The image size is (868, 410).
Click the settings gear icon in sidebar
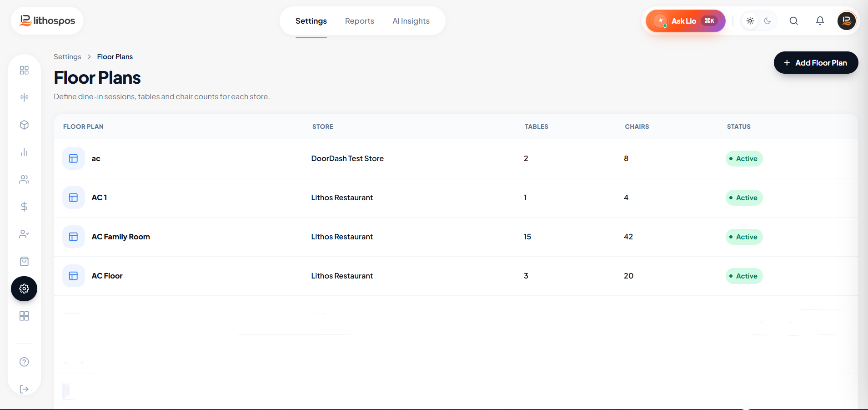tap(24, 289)
